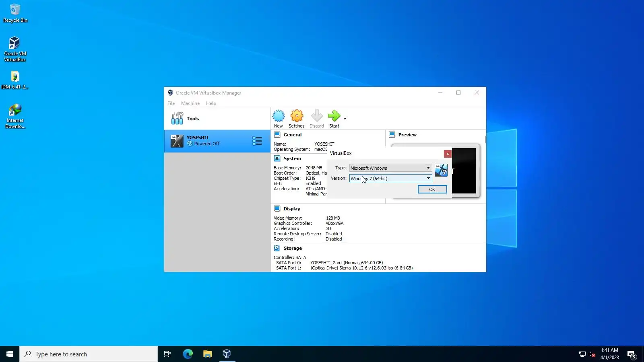This screenshot has width=644, height=362.
Task: Click the Recording value Disabled
Action: pos(334,239)
